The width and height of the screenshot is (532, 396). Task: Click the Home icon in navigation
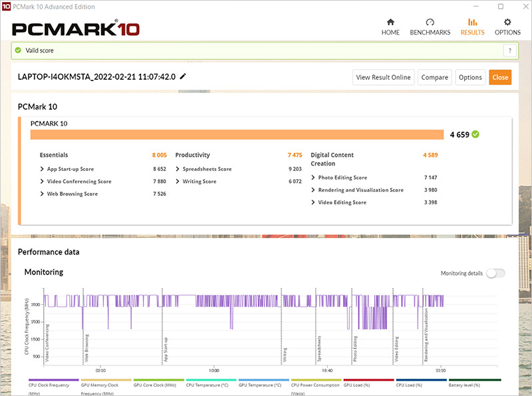390,22
